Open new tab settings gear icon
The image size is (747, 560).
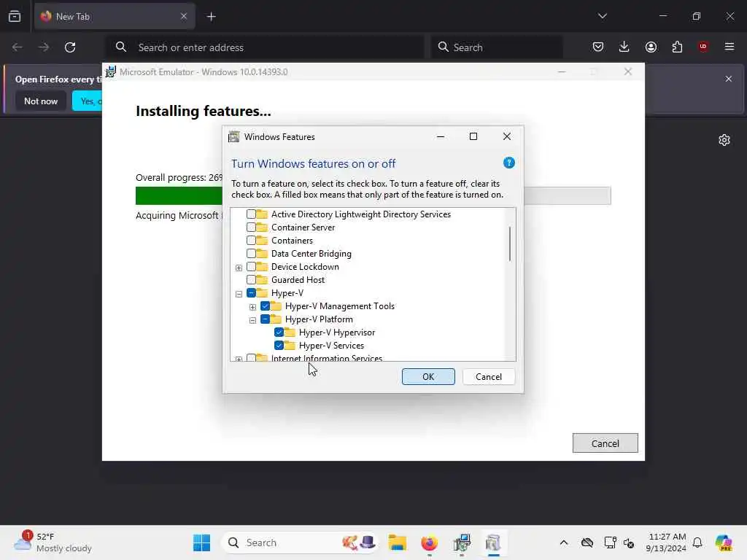(724, 140)
